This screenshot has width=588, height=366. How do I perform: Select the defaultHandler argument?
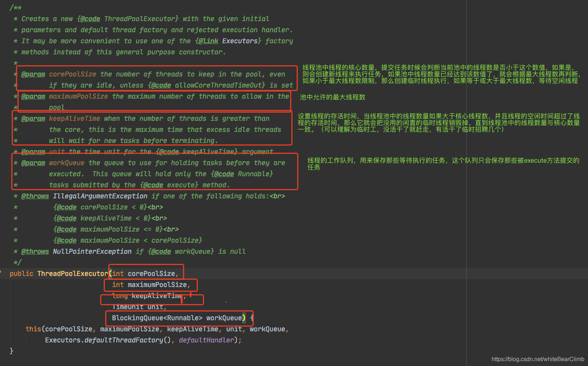point(206,340)
